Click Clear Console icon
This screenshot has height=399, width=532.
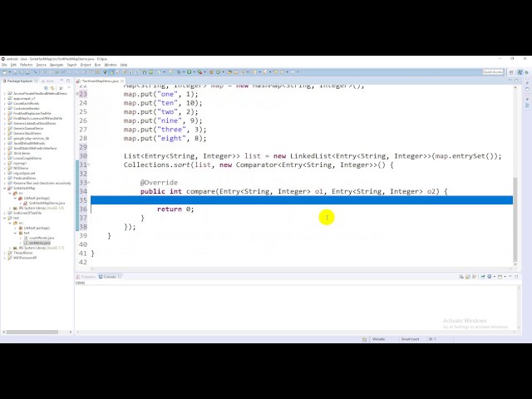(461, 277)
